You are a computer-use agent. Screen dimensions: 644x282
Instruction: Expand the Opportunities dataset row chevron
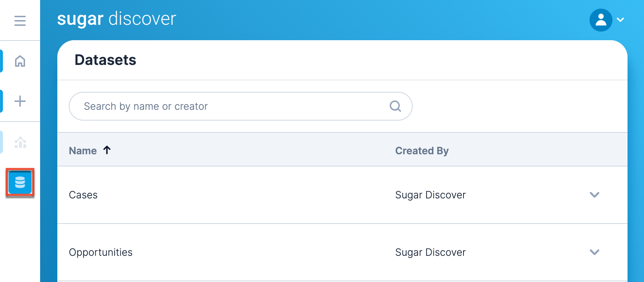point(594,252)
